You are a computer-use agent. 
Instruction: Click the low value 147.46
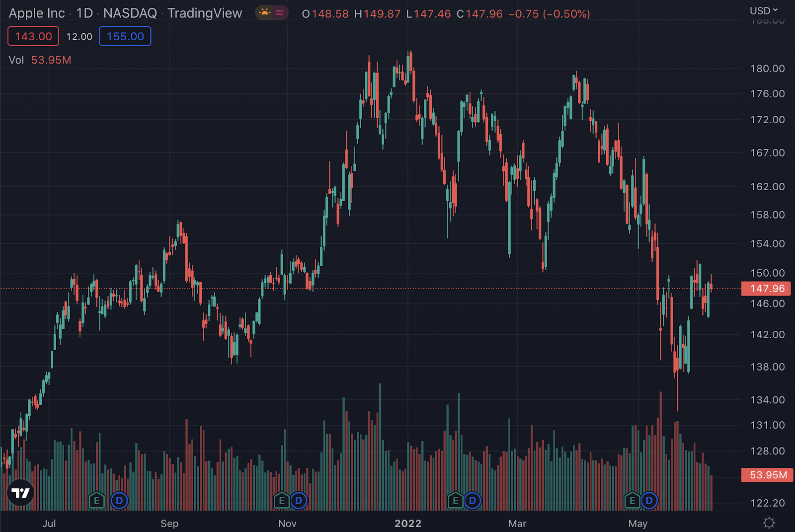click(x=432, y=14)
